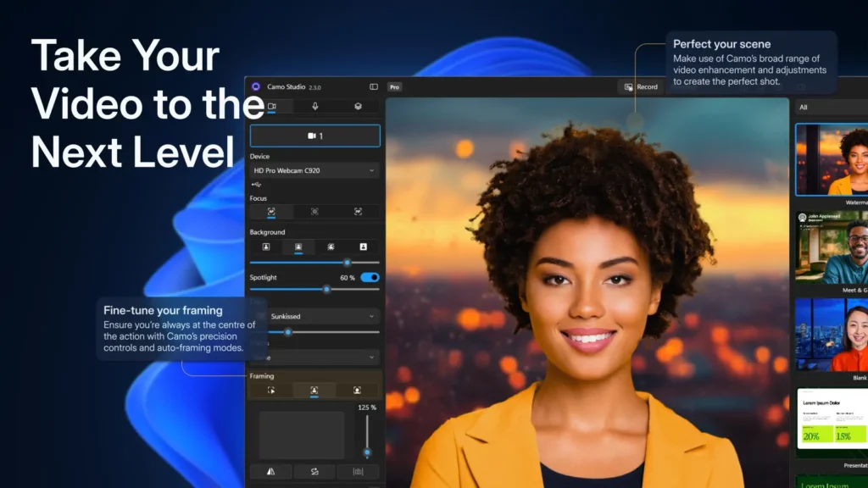Click the Record button
The height and width of the screenshot is (488, 868).
coord(641,86)
